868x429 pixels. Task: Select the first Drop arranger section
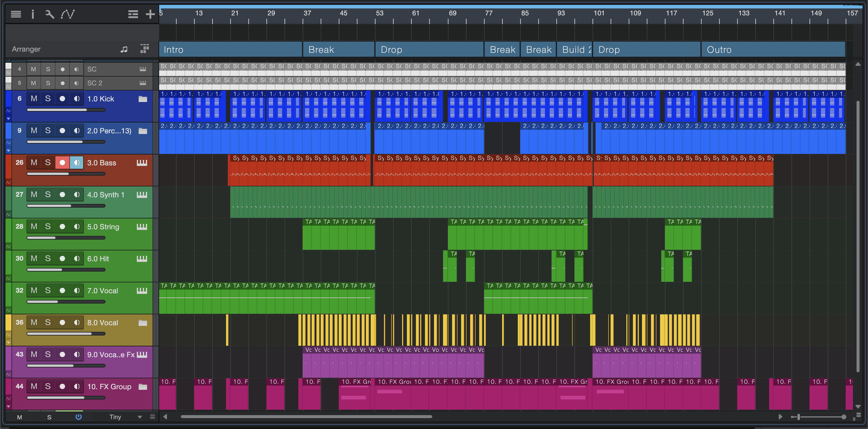(429, 49)
